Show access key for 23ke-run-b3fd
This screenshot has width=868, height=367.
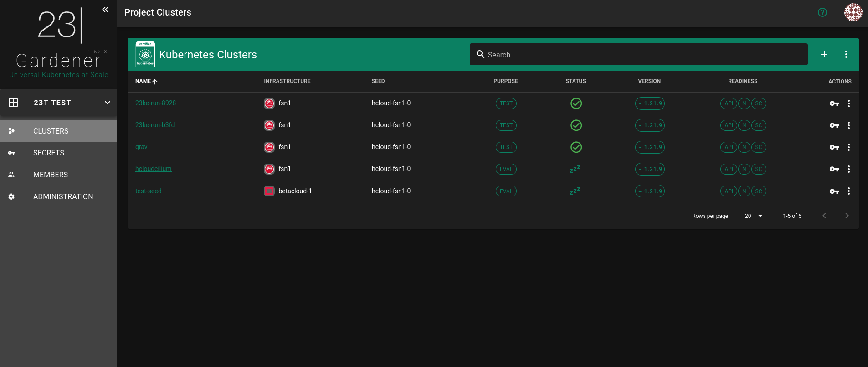tap(834, 125)
